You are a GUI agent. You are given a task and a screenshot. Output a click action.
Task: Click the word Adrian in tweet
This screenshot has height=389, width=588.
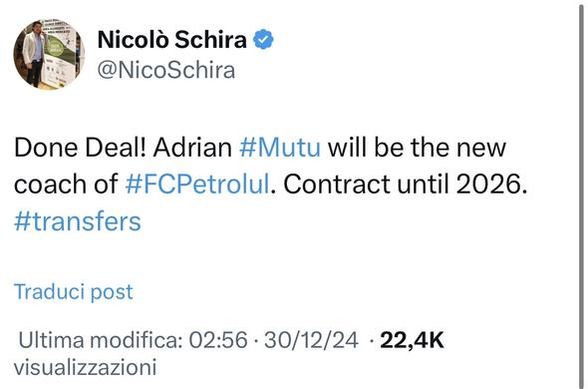[x=192, y=148]
